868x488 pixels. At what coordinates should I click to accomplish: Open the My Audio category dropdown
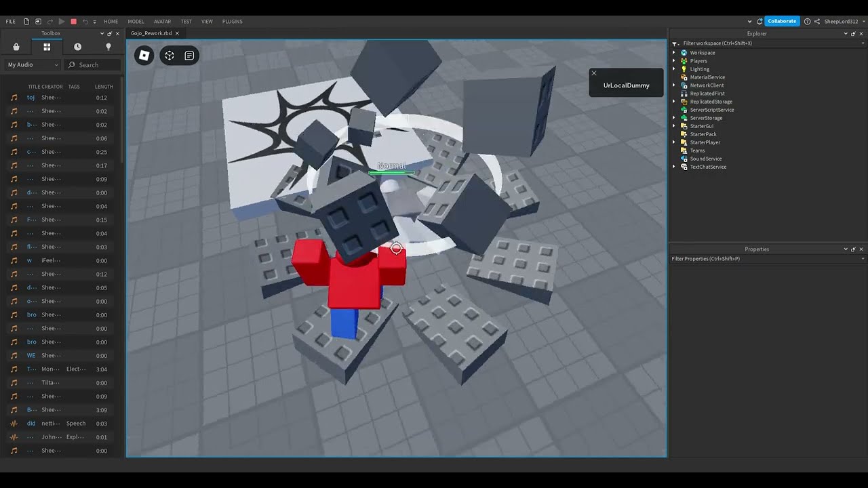pos(33,65)
